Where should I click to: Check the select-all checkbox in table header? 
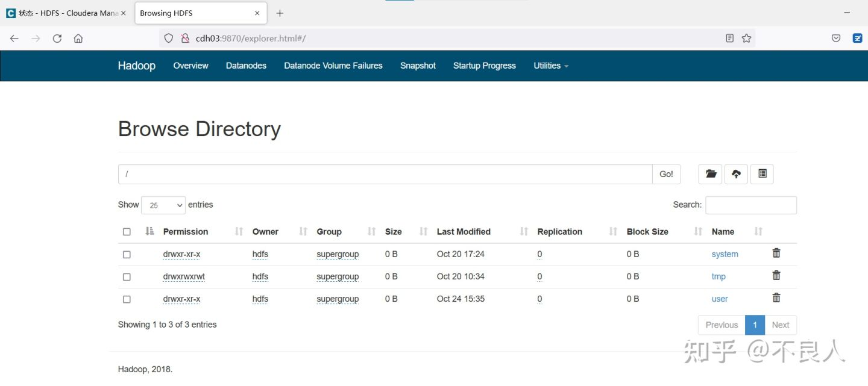[127, 232]
